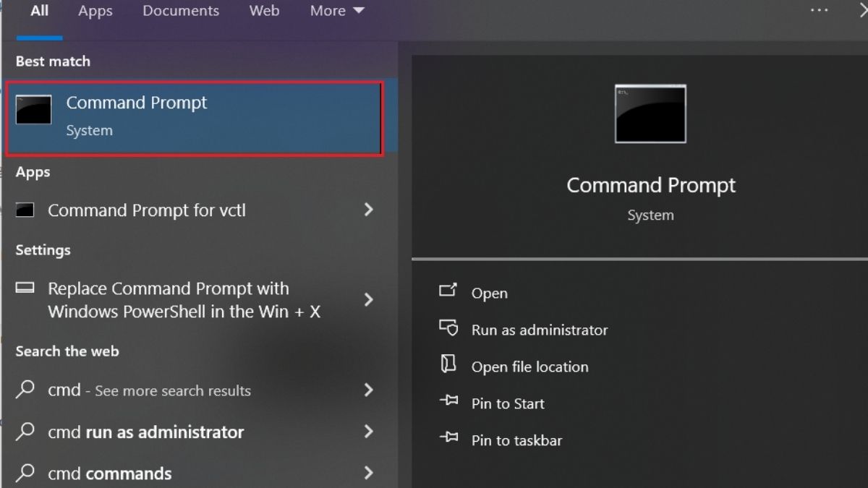Switch to the All search tab

pyautogui.click(x=39, y=11)
